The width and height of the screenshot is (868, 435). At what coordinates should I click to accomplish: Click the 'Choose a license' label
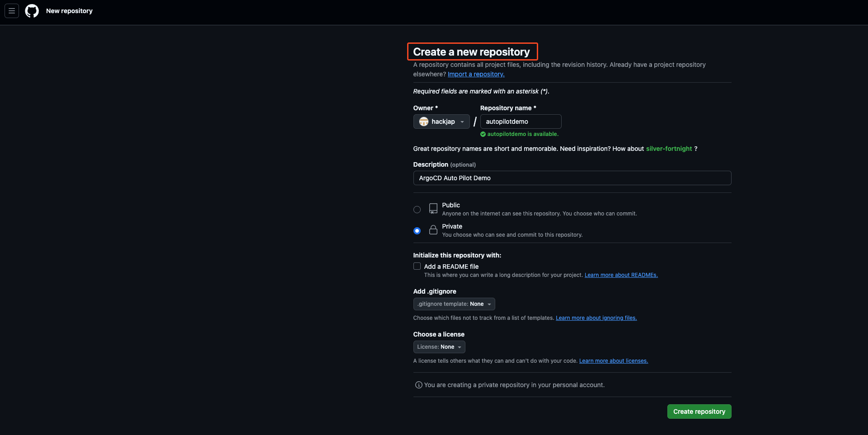pyautogui.click(x=438, y=334)
